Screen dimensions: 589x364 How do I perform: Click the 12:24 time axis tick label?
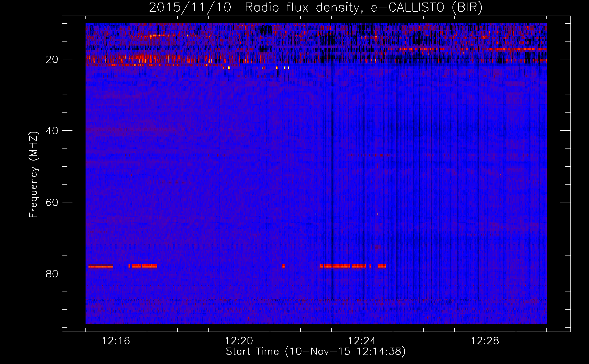(x=362, y=341)
